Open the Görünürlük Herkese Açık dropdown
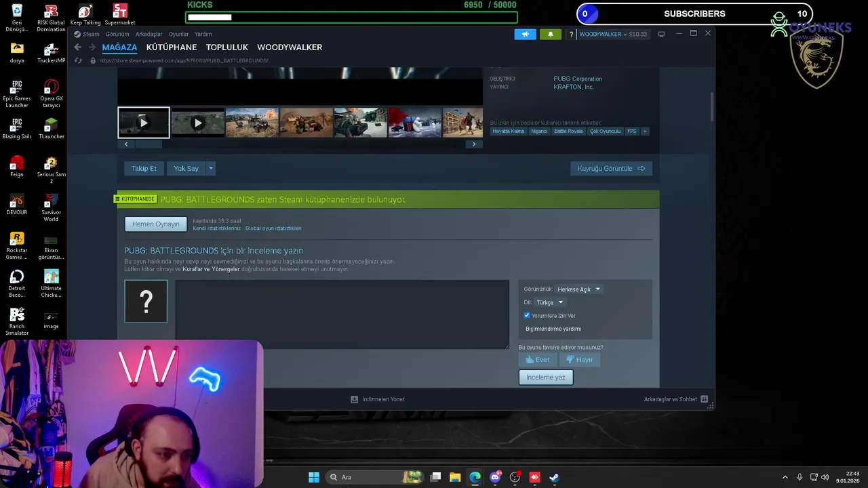868x488 pixels. coord(578,289)
